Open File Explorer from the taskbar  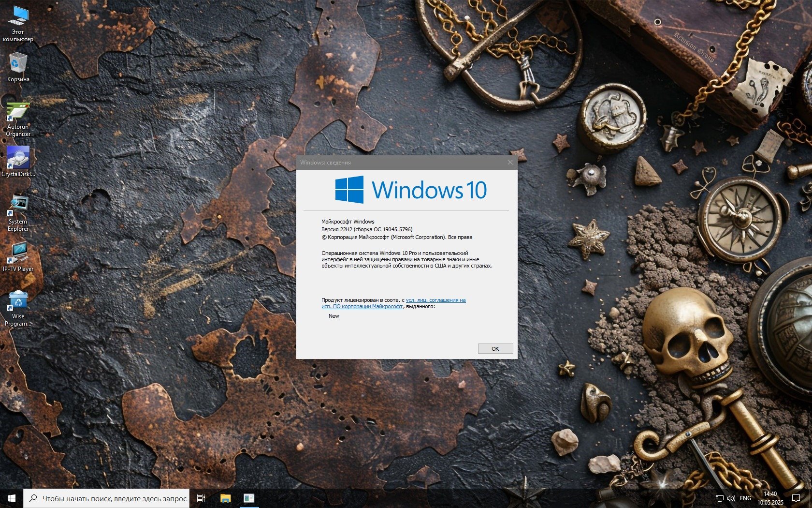[226, 498]
